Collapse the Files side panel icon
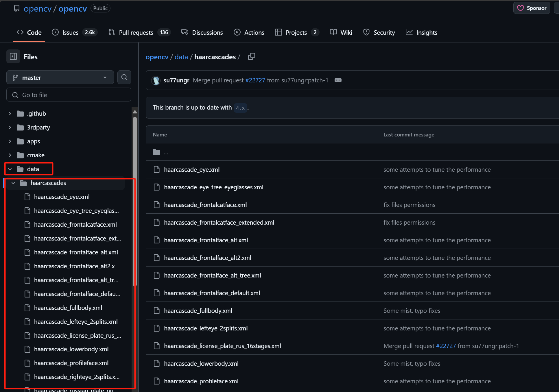The image size is (559, 392). [x=13, y=57]
